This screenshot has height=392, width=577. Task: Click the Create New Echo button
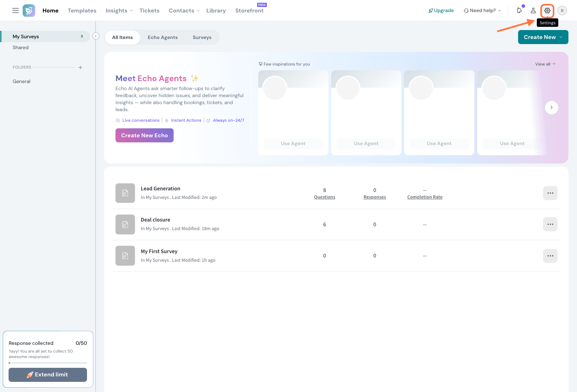pyautogui.click(x=144, y=135)
